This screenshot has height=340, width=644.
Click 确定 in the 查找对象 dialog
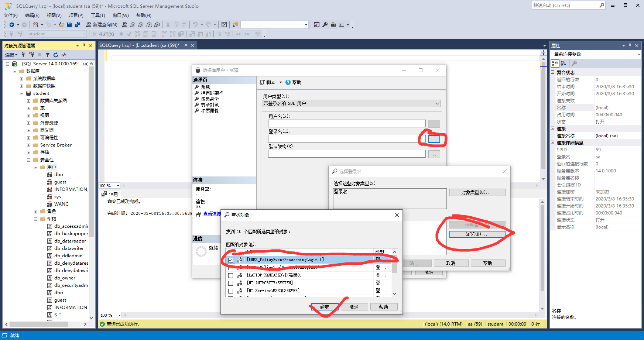[x=325, y=307]
